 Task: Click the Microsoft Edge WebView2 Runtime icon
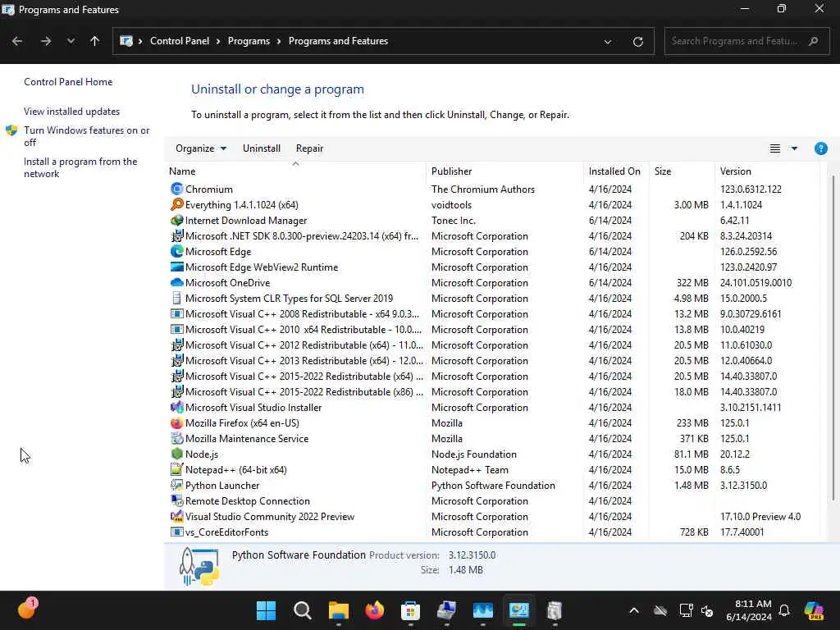(177, 267)
